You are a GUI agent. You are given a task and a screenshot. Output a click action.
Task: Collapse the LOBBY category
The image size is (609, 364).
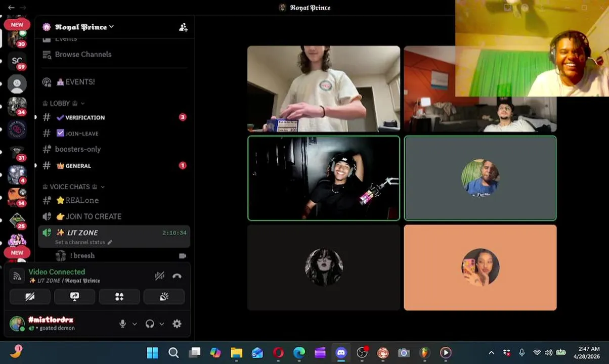coord(63,103)
